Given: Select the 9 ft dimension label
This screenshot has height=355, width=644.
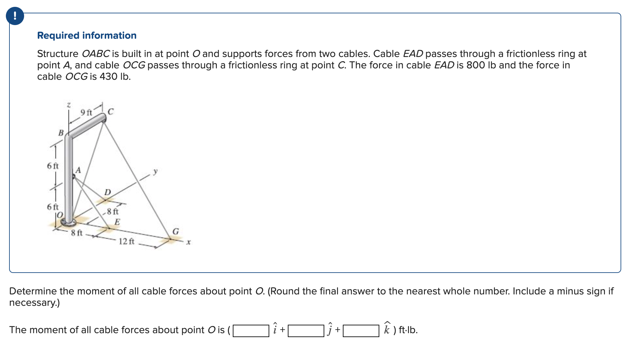Looking at the screenshot, I should (x=87, y=112).
